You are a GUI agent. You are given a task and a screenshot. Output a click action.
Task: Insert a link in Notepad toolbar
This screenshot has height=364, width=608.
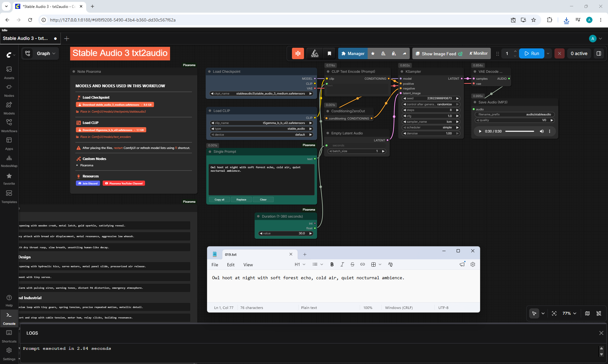point(363,264)
